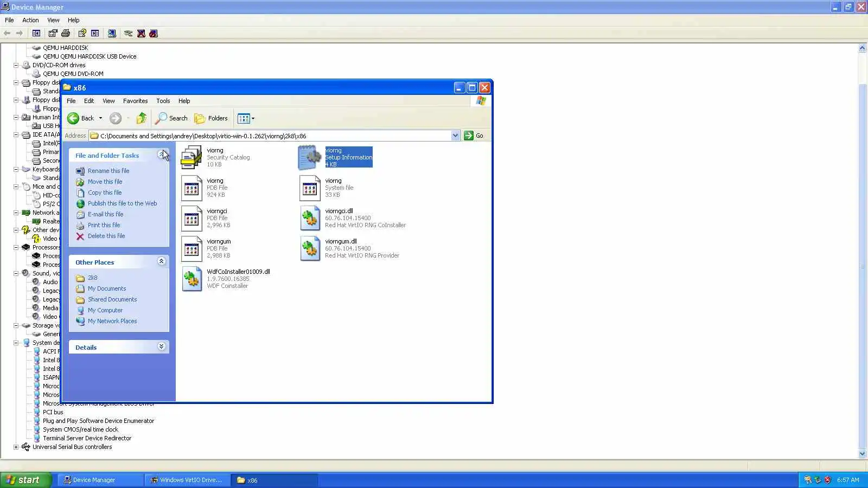Image resolution: width=868 pixels, height=488 pixels.
Task: Click the red security shield tray icon
Action: click(827, 480)
